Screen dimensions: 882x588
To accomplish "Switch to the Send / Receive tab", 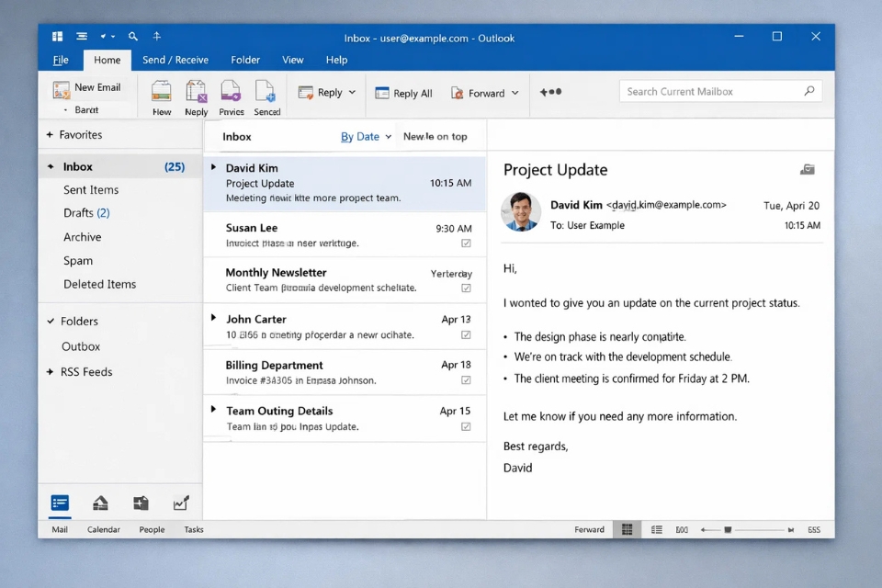I will (175, 59).
